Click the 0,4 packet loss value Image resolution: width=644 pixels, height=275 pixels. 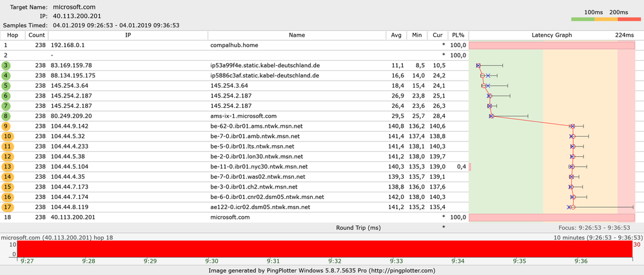click(x=461, y=167)
